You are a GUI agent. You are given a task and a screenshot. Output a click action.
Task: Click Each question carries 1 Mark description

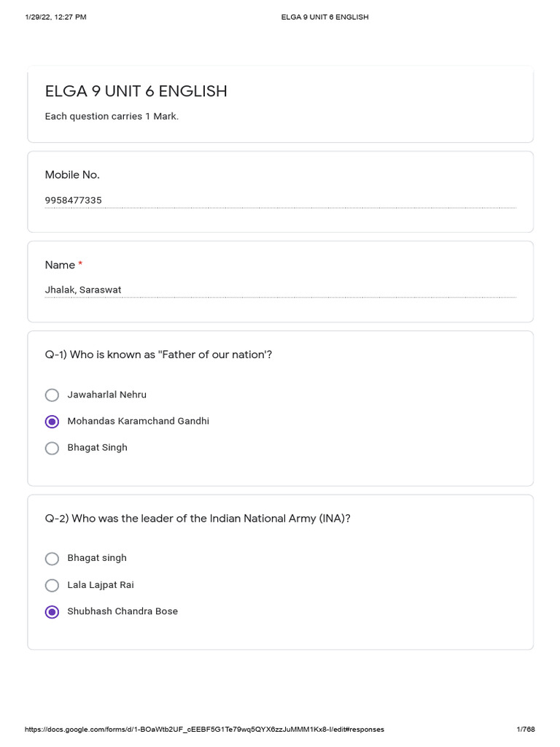[x=112, y=116]
